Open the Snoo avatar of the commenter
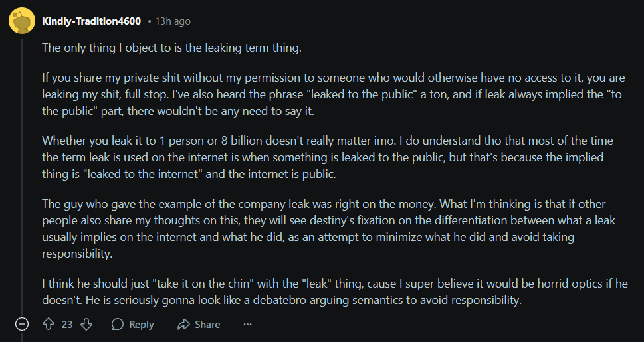 coord(22,21)
